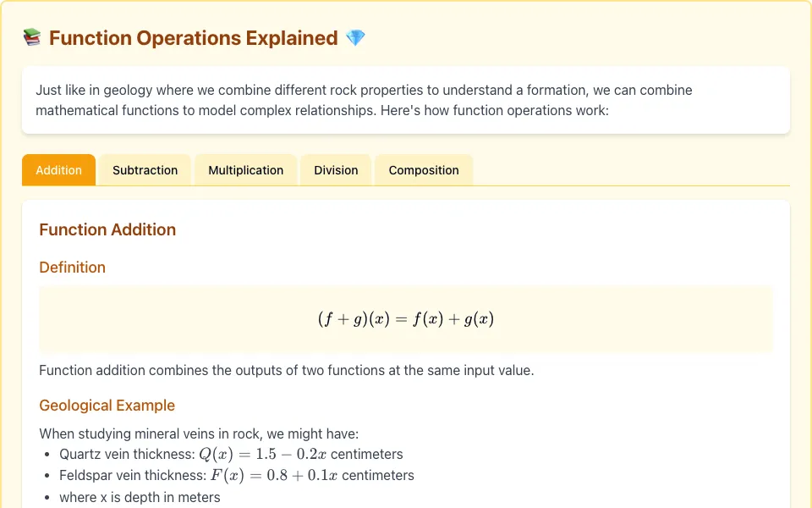Click the Definition subheading
The height and width of the screenshot is (508, 812).
tap(72, 268)
